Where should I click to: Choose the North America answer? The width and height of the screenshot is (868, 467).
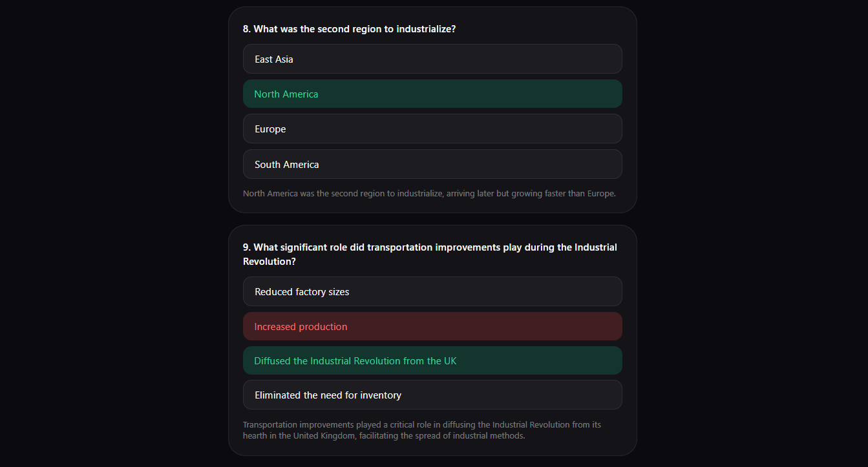(x=432, y=94)
